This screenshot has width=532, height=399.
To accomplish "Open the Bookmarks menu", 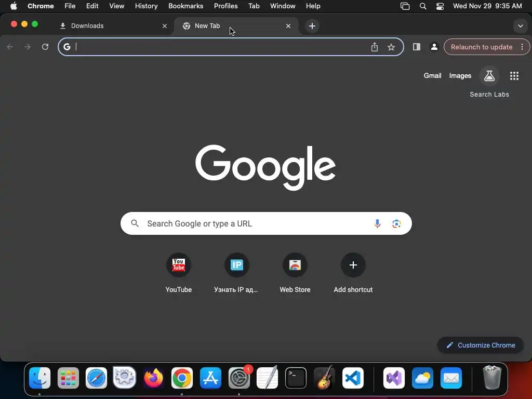I will [185, 6].
